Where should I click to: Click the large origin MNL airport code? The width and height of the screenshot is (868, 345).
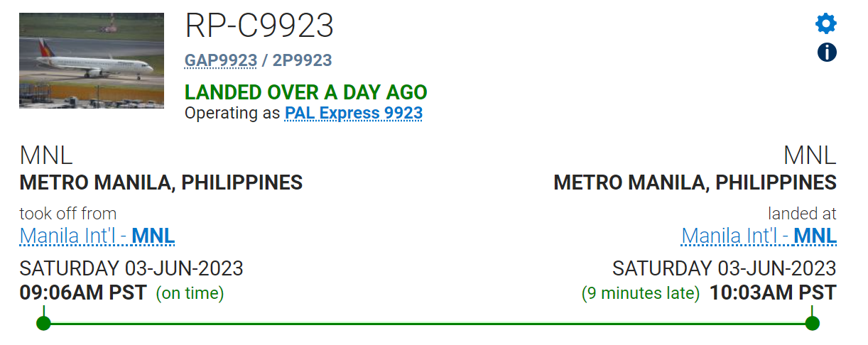tap(46, 155)
